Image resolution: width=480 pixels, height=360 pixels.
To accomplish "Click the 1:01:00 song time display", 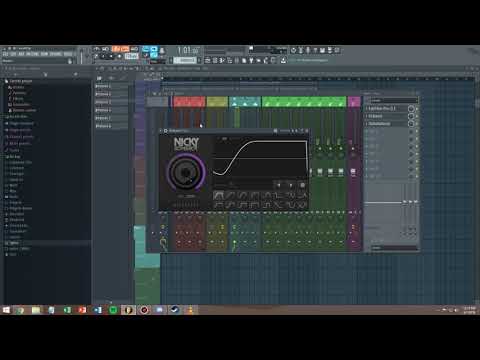I will click(188, 51).
